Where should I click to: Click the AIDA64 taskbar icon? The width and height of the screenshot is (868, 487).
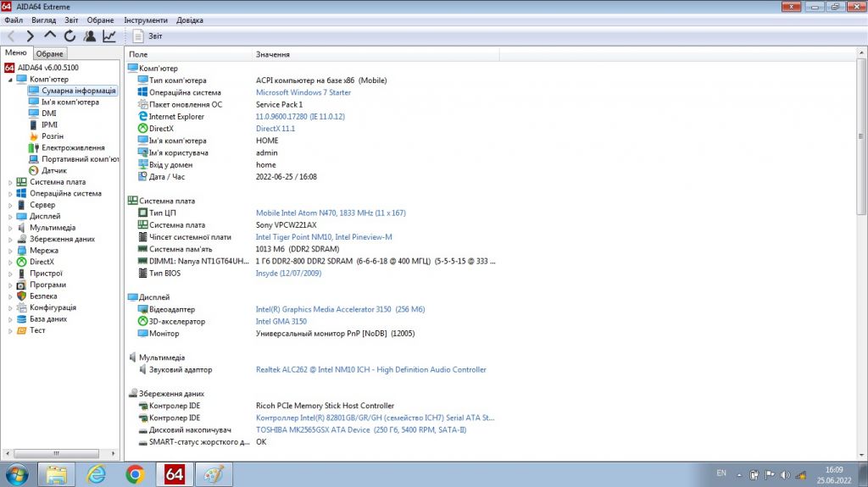(x=175, y=475)
